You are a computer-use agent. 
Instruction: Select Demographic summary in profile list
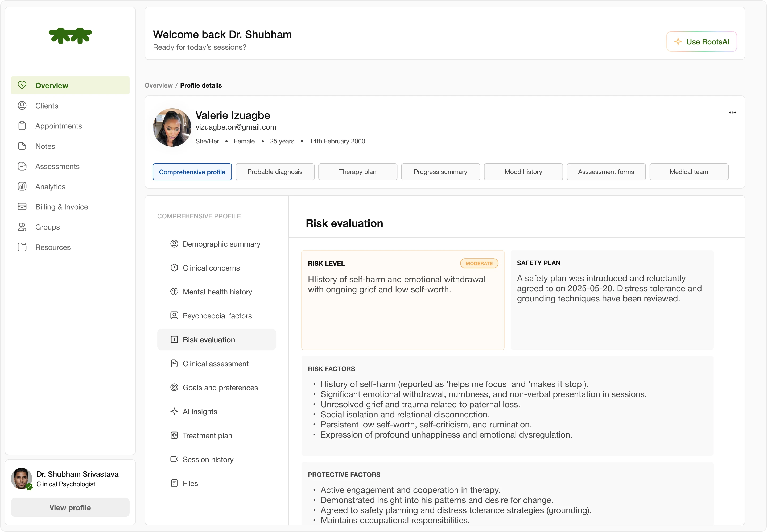(x=221, y=244)
